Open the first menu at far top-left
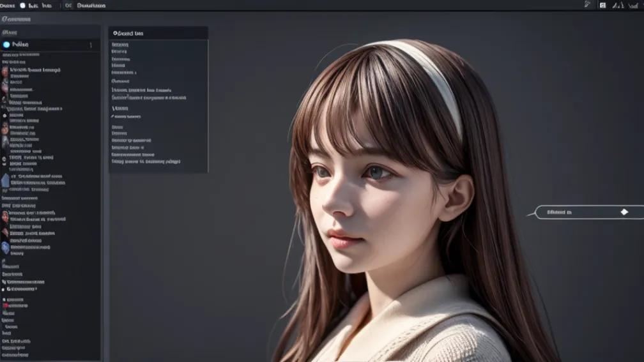This screenshot has height=362, width=644. (x=8, y=5)
